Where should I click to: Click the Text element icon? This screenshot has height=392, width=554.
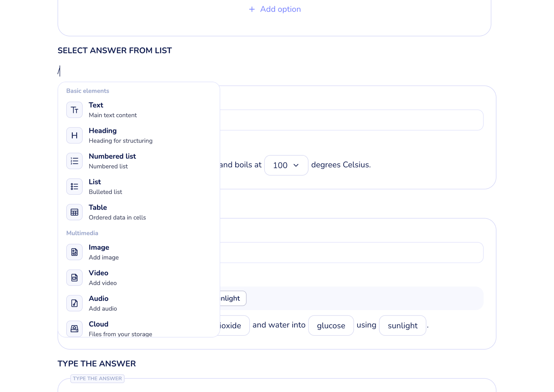(x=74, y=110)
